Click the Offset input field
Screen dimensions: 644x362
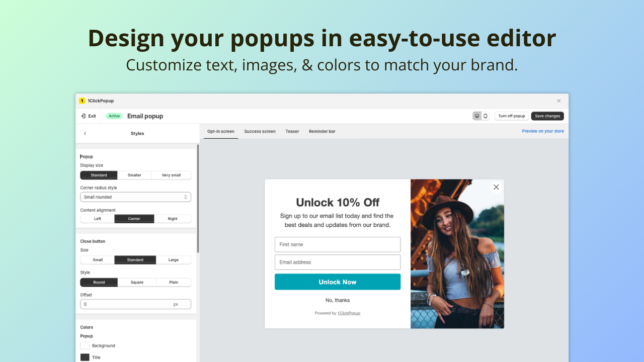[x=135, y=304]
